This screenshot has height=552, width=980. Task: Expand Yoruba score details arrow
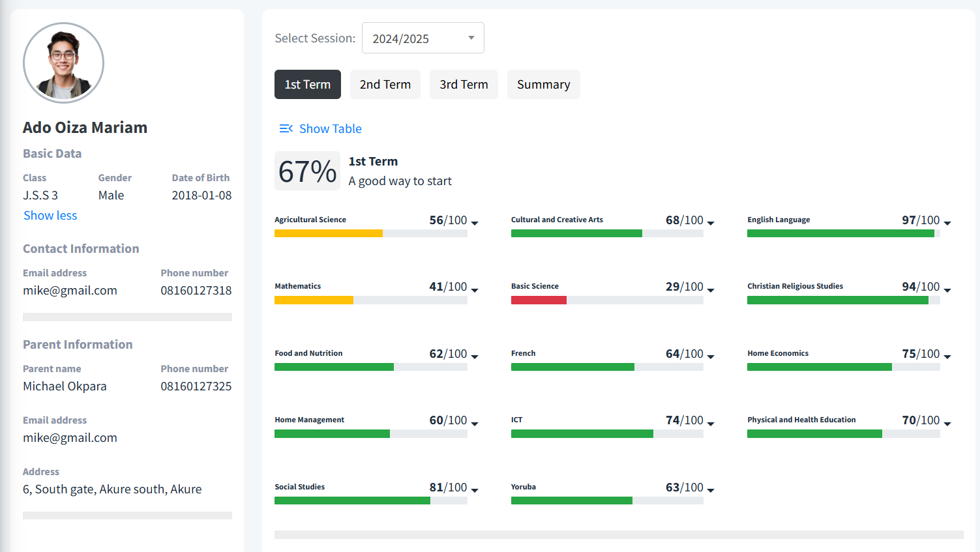coord(711,490)
